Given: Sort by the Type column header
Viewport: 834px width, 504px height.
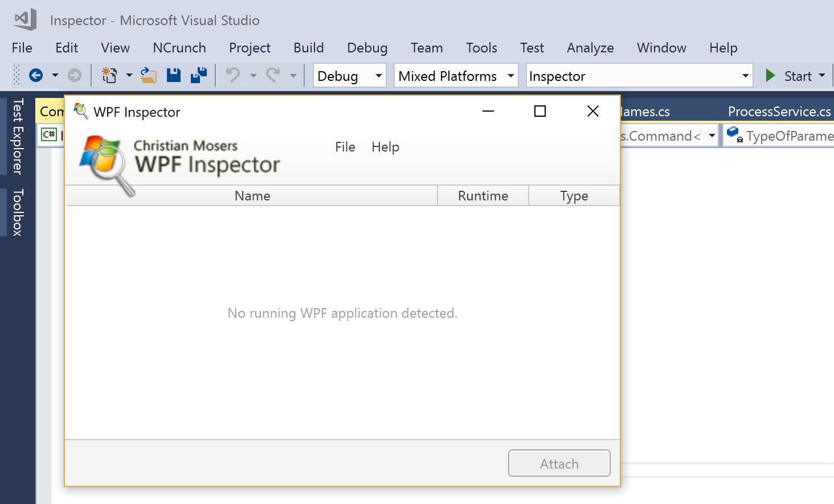Looking at the screenshot, I should tap(574, 195).
